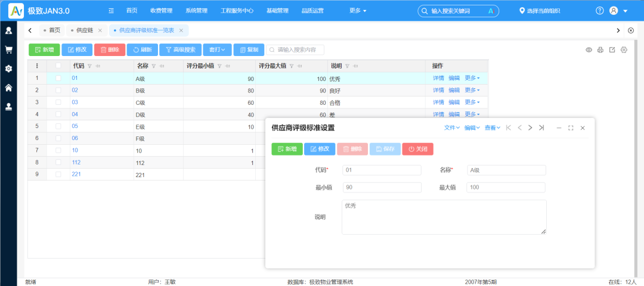
Task: Open the 工程服务中心 menu
Action: [237, 11]
